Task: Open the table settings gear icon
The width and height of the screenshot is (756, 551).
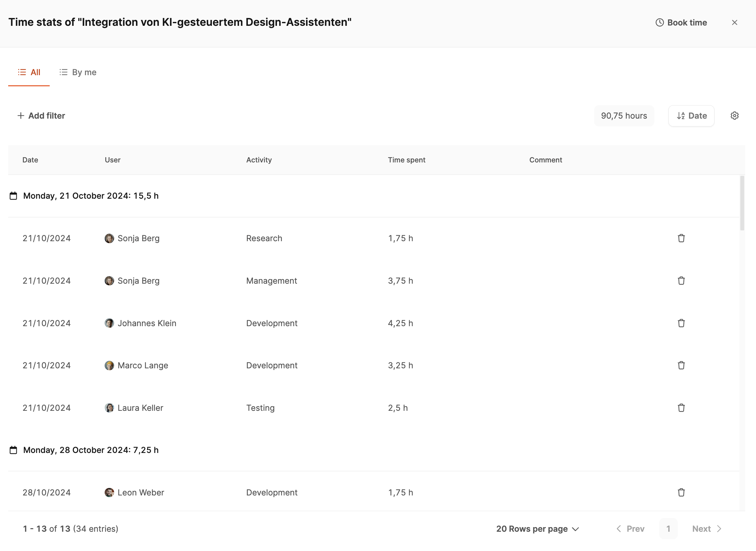Action: point(734,116)
